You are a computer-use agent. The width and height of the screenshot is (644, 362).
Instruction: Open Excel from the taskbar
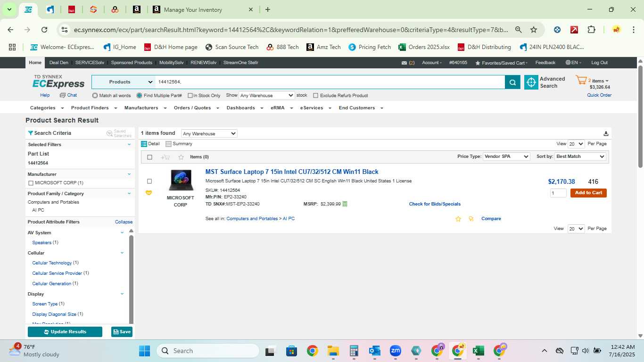(478, 351)
